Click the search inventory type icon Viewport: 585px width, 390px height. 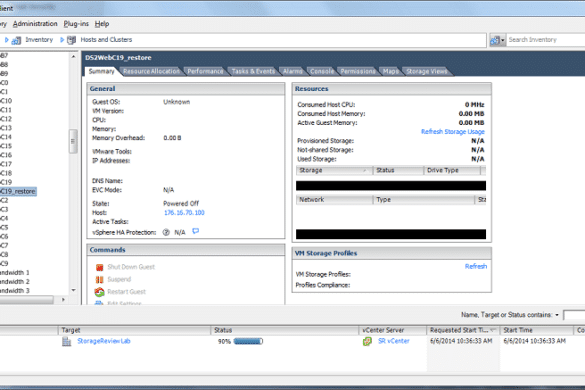coord(495,40)
